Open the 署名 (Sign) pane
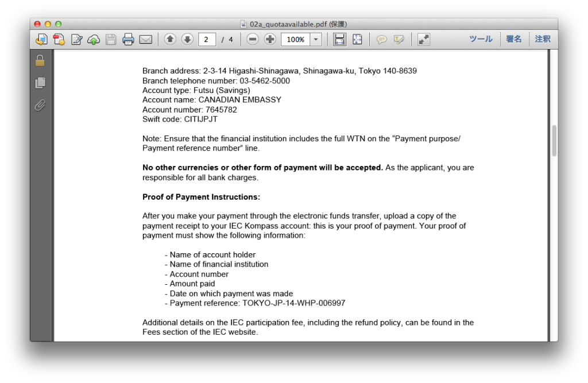This screenshot has width=588, height=383. (x=514, y=39)
